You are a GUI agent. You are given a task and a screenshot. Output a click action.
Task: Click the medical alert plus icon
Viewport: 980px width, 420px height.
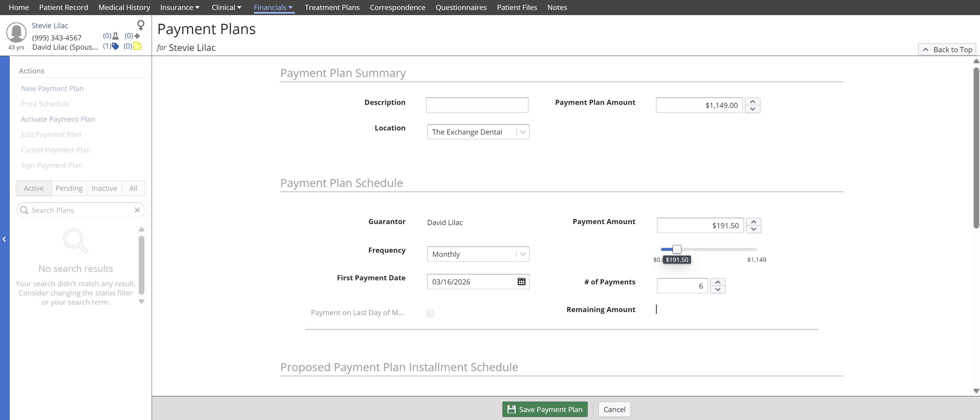[137, 36]
